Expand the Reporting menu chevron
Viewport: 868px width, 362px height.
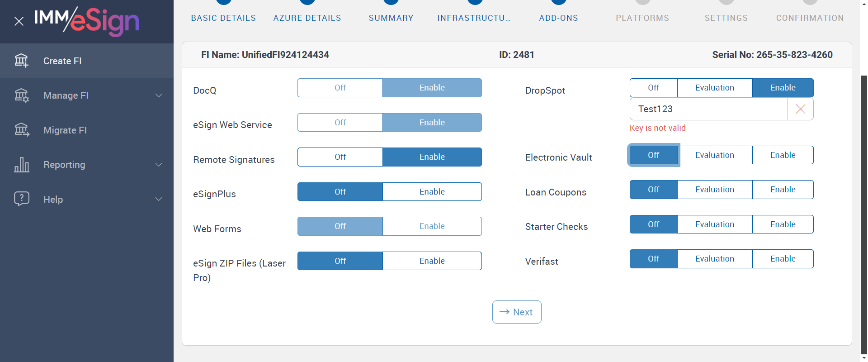coord(159,165)
